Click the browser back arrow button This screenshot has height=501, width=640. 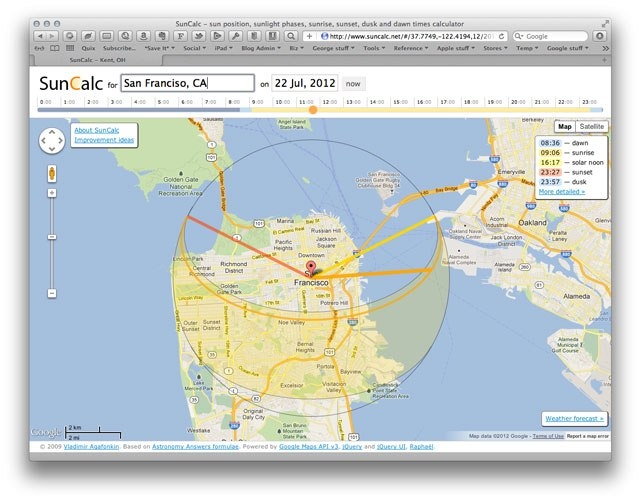[39, 36]
